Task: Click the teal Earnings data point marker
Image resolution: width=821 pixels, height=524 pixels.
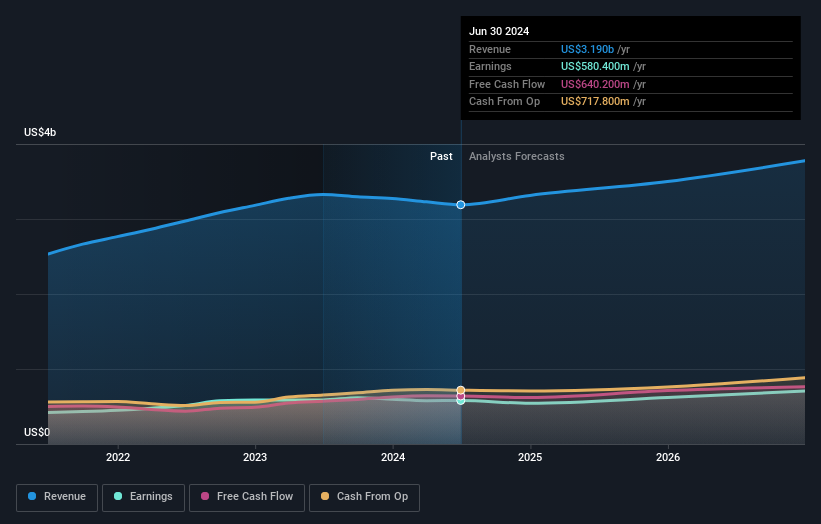Action: tap(460, 401)
